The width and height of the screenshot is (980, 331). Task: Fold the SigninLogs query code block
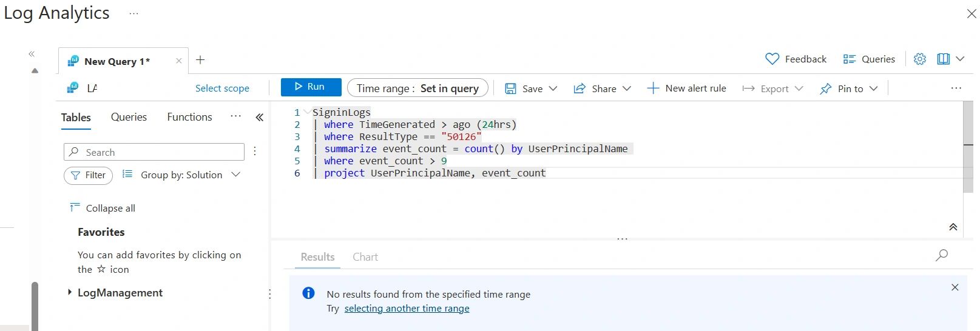308,112
